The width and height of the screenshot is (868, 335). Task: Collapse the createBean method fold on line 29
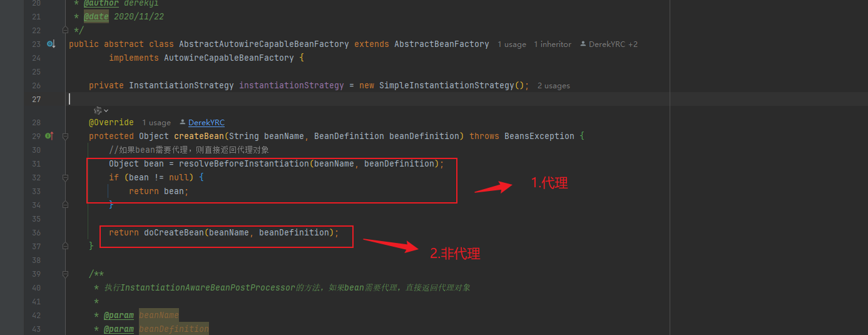point(65,136)
